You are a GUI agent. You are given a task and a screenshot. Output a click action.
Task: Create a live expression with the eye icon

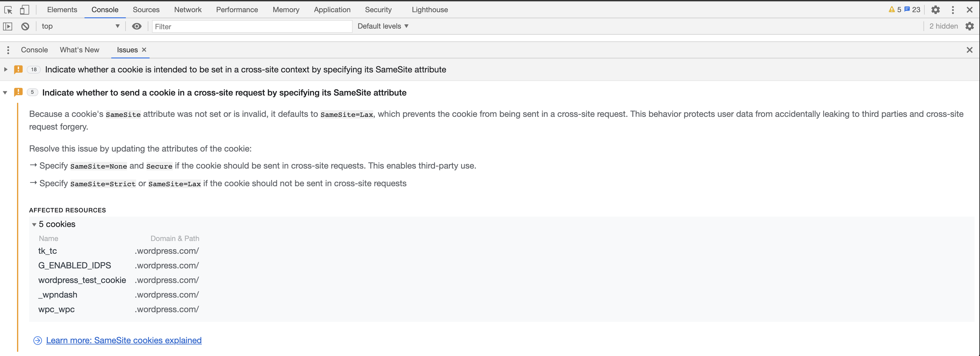coord(136,26)
